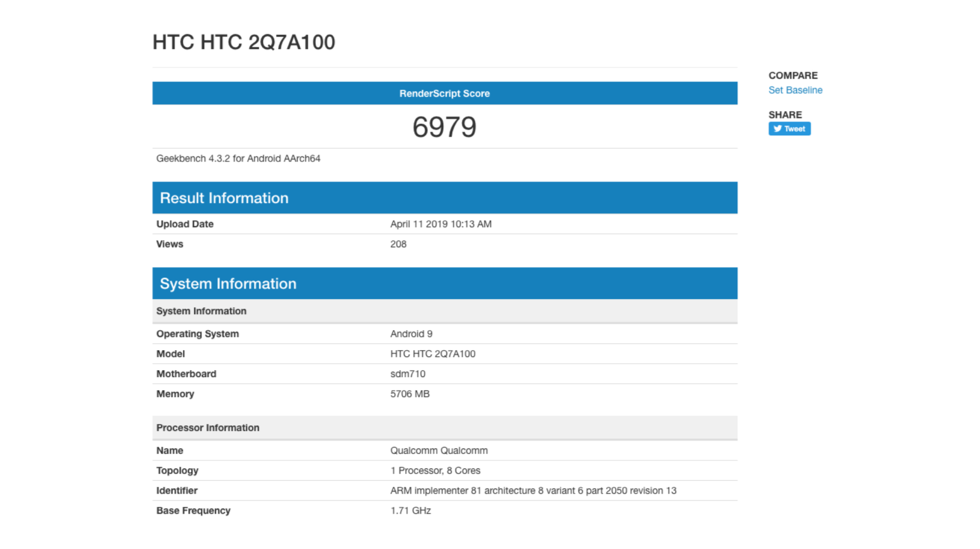The image size is (980, 549).
Task: Click the Topology value 1 Processor, 8 Cores
Action: click(435, 471)
